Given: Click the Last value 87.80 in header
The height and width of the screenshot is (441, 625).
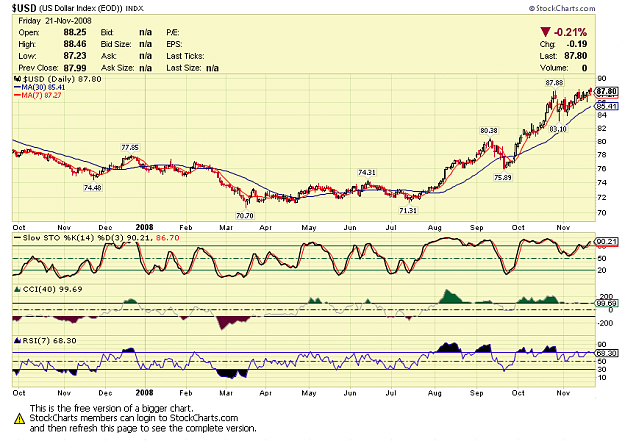Looking at the screenshot, I should pos(576,56).
